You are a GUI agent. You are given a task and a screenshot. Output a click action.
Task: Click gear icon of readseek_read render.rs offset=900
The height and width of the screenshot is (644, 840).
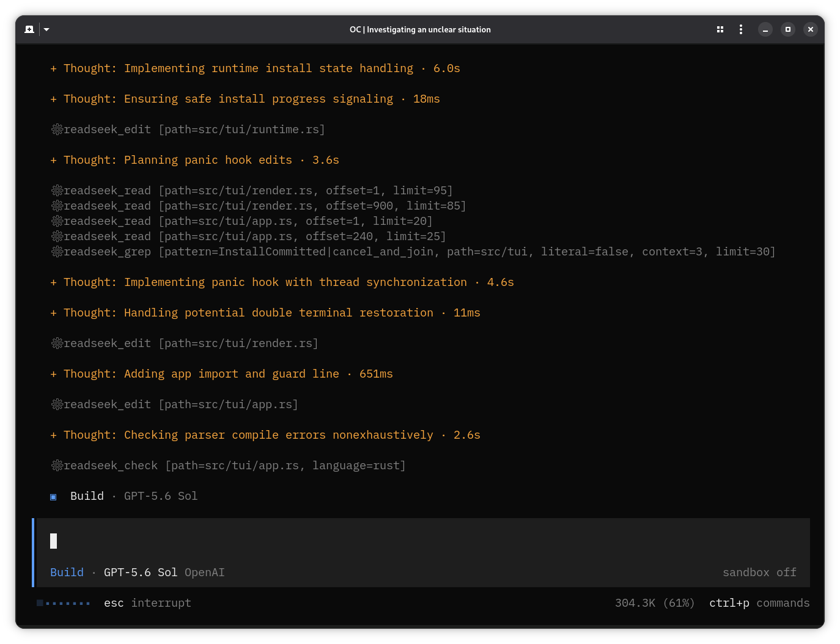[x=57, y=206]
